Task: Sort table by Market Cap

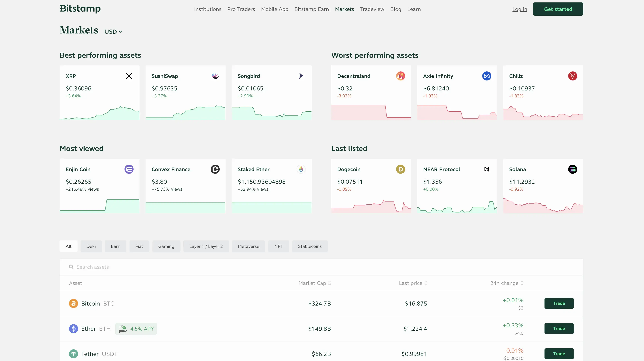Action: (315, 283)
